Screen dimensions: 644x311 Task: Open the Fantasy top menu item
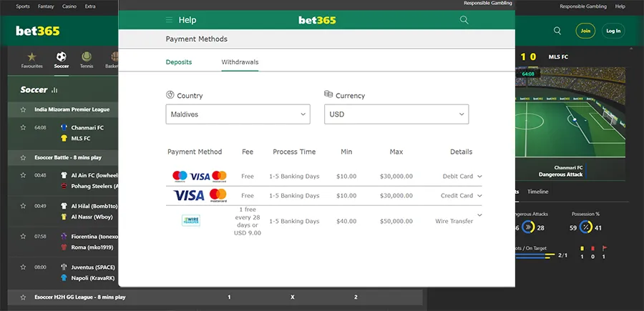pyautogui.click(x=46, y=6)
